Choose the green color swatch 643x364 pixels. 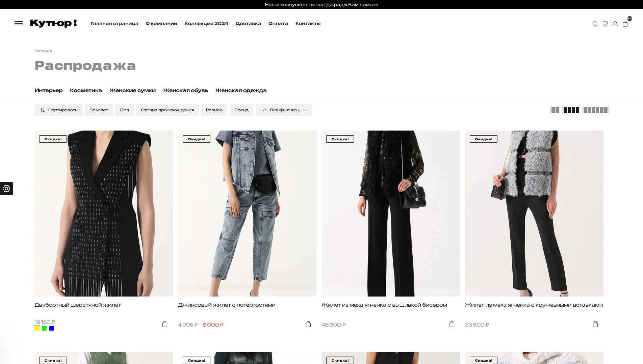[44, 328]
